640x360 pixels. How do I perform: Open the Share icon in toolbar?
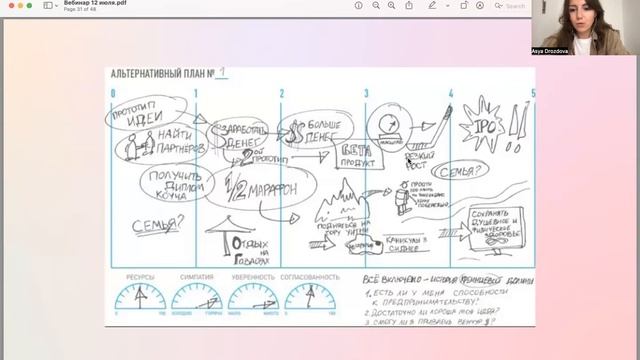409,6
